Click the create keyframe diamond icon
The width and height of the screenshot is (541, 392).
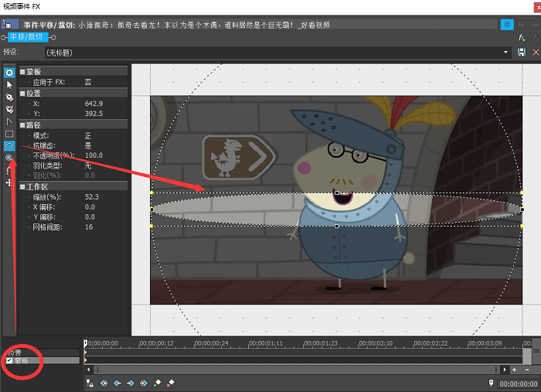coord(157,383)
